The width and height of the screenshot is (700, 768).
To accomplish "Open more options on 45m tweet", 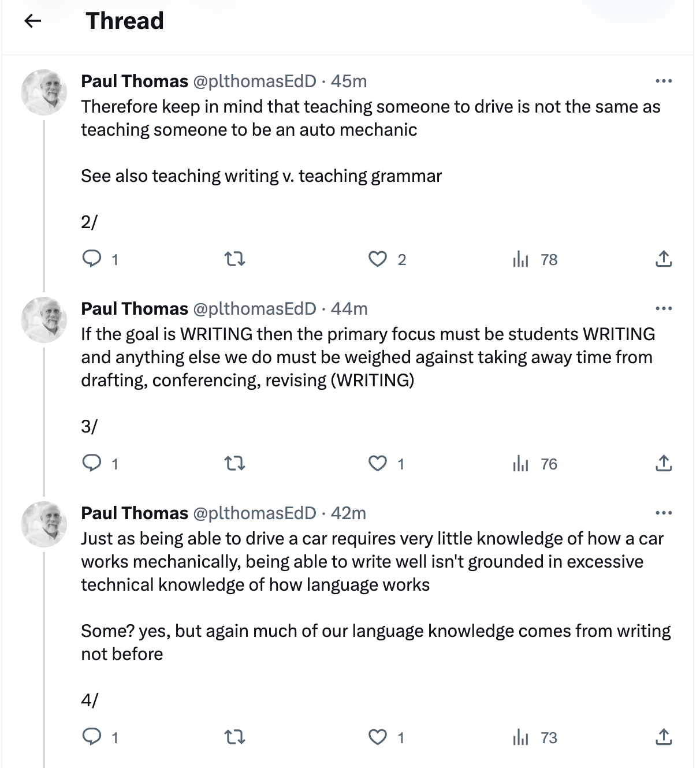I will pyautogui.click(x=664, y=81).
